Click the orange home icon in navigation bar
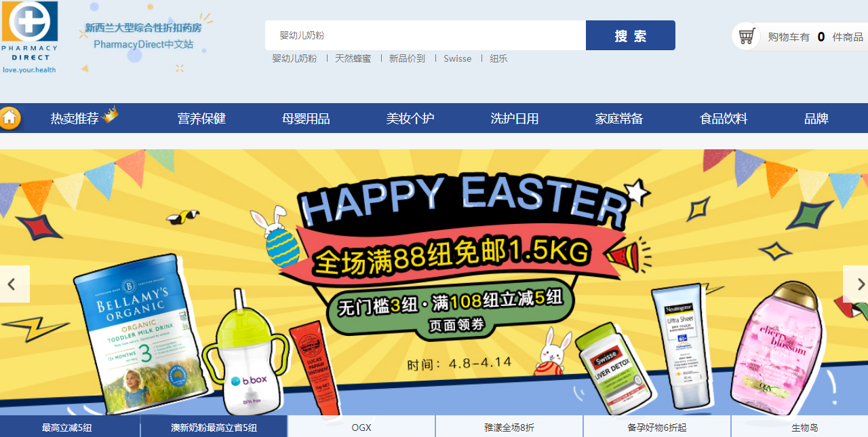This screenshot has width=868, height=437. pyautogui.click(x=9, y=118)
